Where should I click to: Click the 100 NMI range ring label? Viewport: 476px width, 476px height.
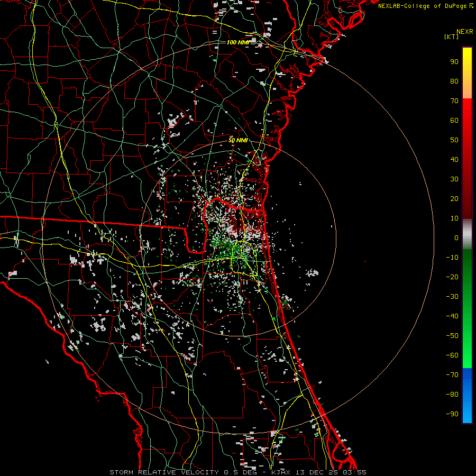(237, 42)
